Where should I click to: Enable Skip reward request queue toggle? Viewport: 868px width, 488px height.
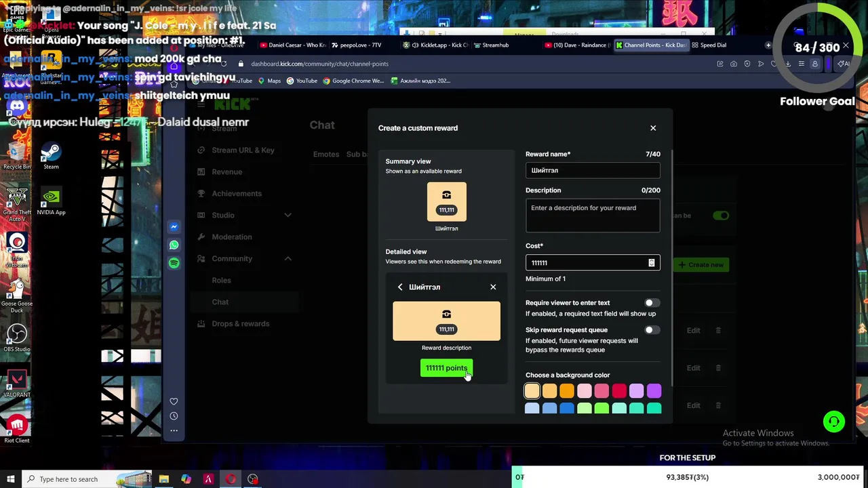pyautogui.click(x=652, y=330)
